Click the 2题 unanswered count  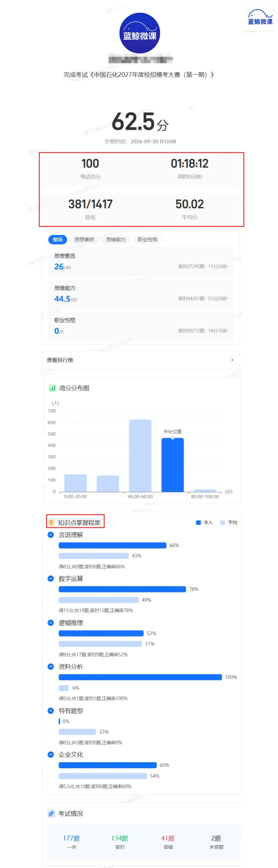(216, 838)
